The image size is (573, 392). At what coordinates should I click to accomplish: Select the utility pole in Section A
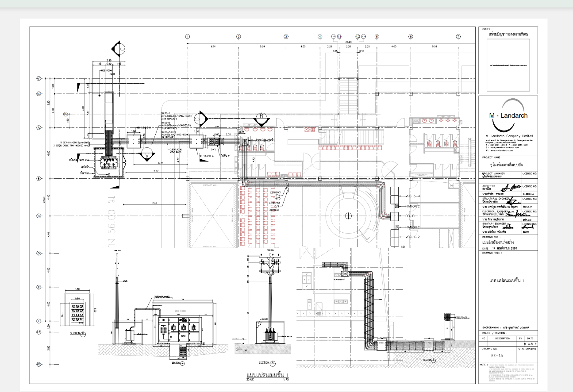(269, 296)
